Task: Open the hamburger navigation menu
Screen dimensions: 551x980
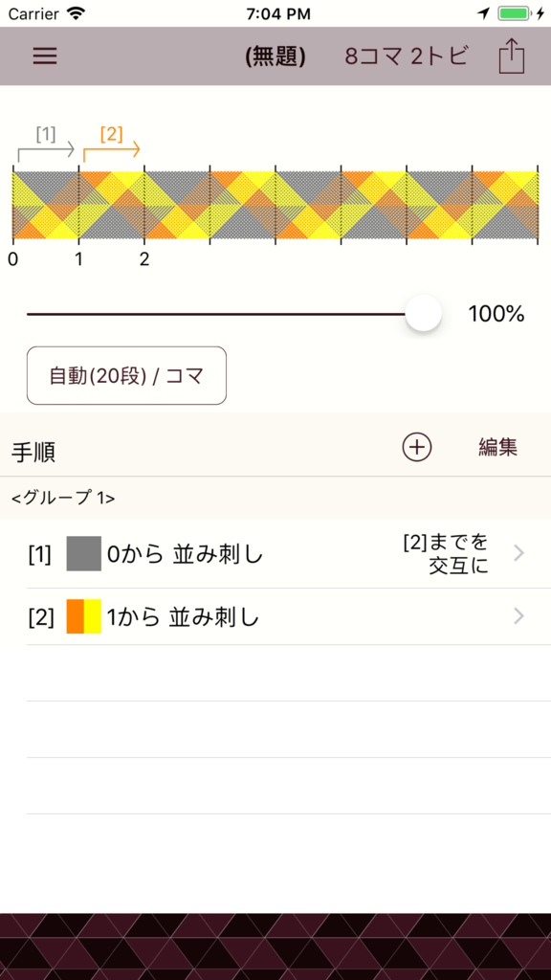Action: [42, 56]
